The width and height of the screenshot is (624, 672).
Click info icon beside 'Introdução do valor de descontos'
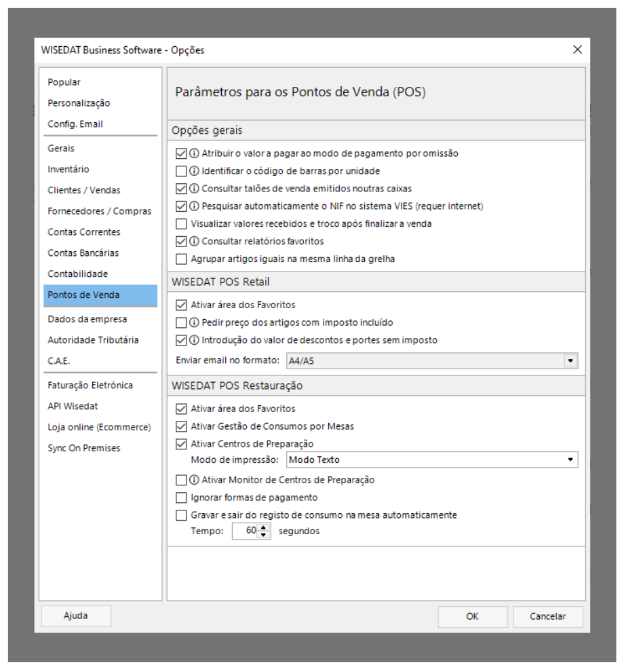coord(194,340)
